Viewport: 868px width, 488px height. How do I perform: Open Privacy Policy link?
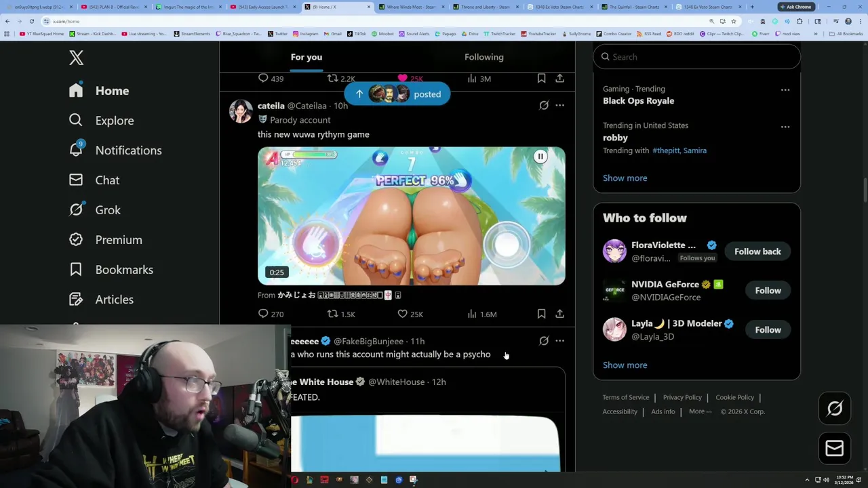tap(682, 397)
